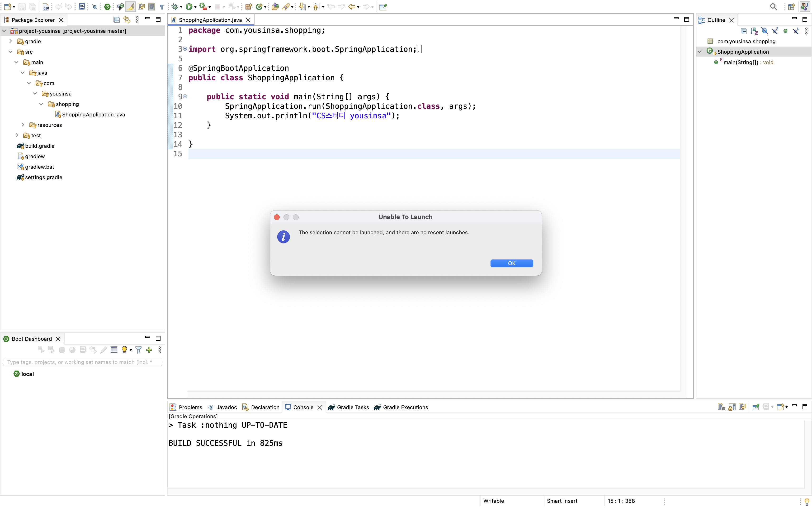The width and height of the screenshot is (812, 508).
Task: Click the Boot Dashboard tag filter input field
Action: click(83, 362)
